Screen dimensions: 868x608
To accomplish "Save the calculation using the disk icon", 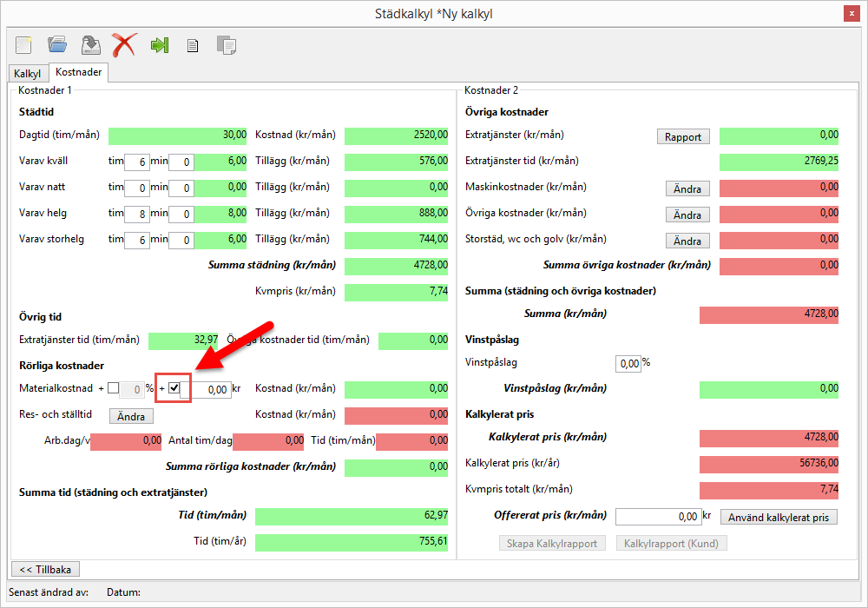I will coord(90,44).
